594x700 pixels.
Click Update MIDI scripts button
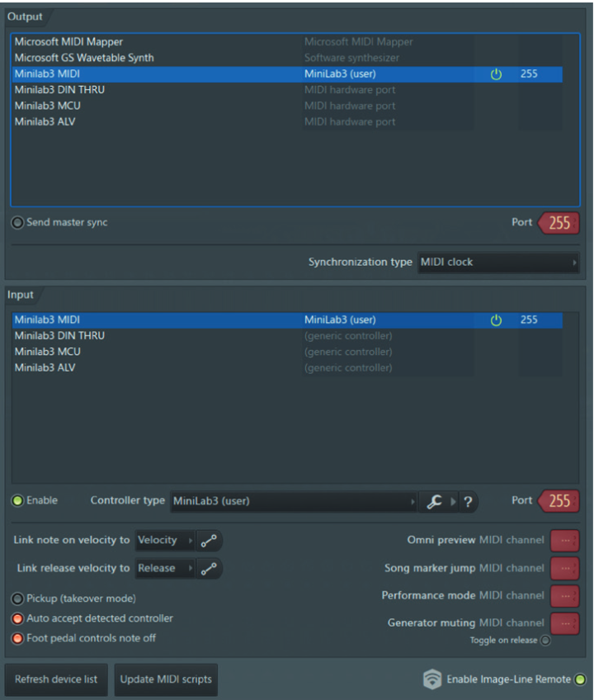pos(166,679)
